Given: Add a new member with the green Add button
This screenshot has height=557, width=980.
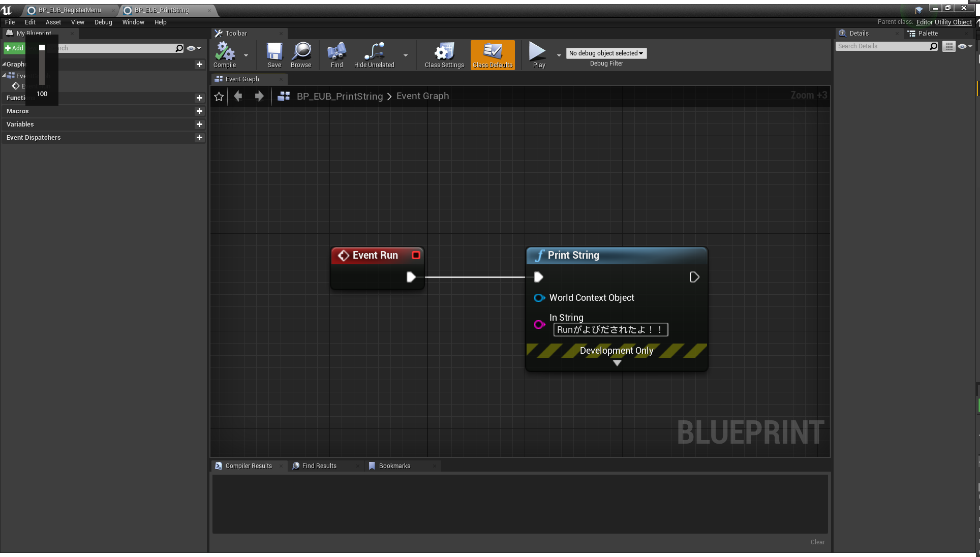Looking at the screenshot, I should tap(14, 48).
